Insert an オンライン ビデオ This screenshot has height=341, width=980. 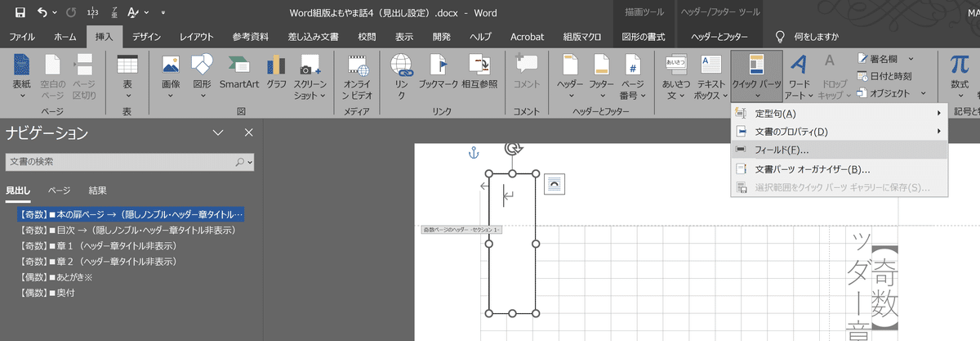tap(357, 79)
